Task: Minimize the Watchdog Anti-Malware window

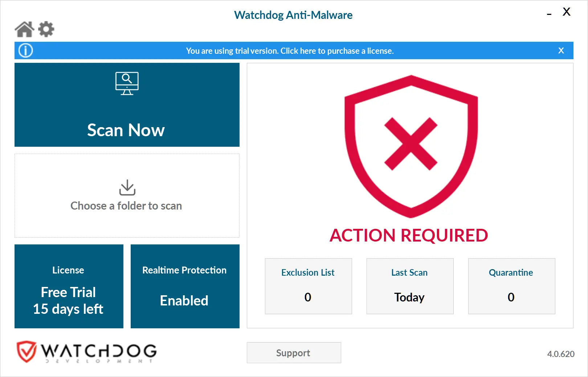Action: 549,14
